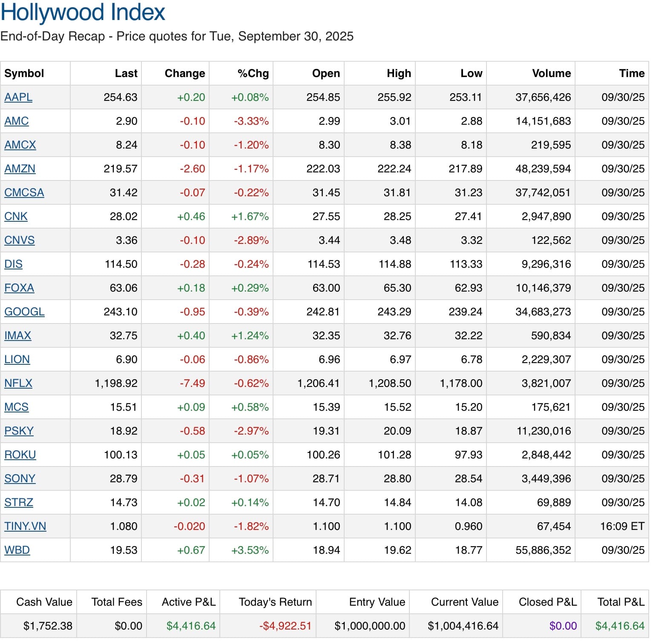Click the SONY symbol link

tap(20, 479)
